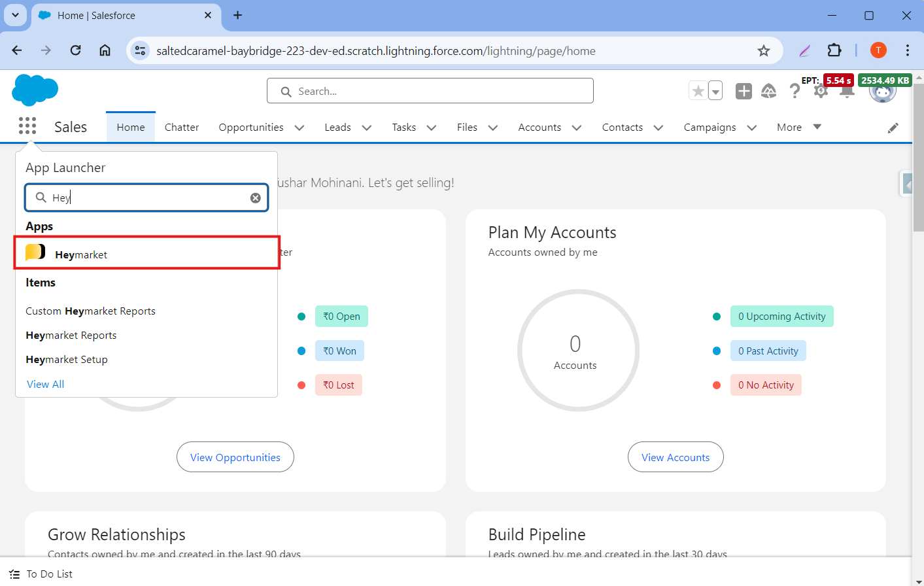This screenshot has height=586, width=924.
Task: Click the browser address bar URL
Action: click(x=375, y=51)
